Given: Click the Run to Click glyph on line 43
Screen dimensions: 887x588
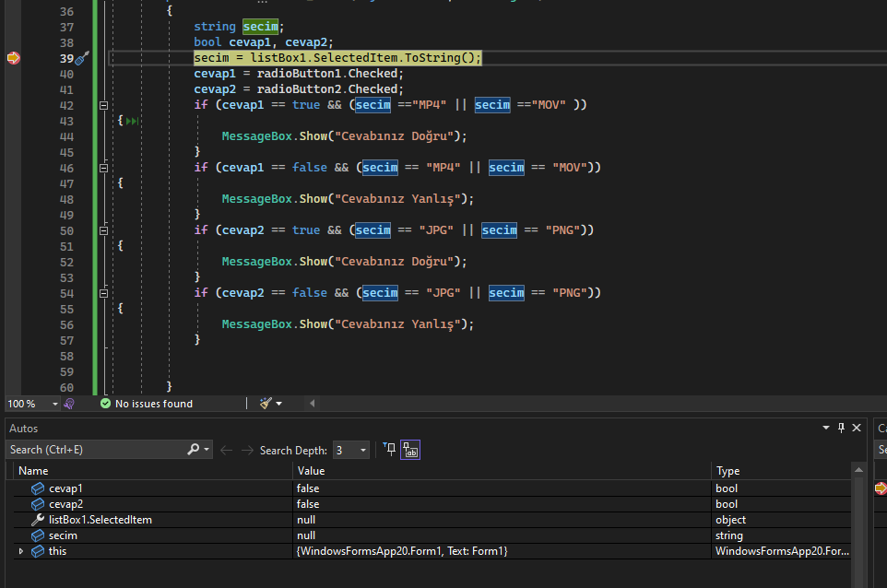Looking at the screenshot, I should tap(132, 121).
